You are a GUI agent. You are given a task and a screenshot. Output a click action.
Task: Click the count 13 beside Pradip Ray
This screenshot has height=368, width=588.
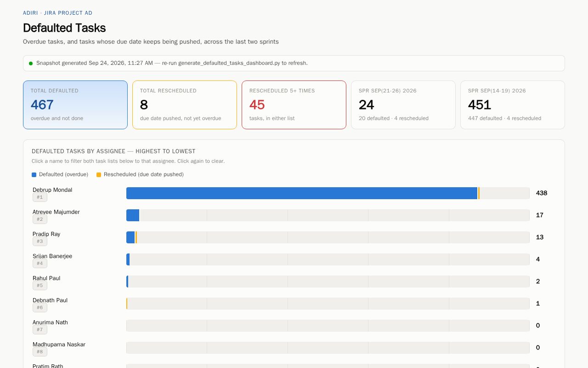tap(540, 237)
